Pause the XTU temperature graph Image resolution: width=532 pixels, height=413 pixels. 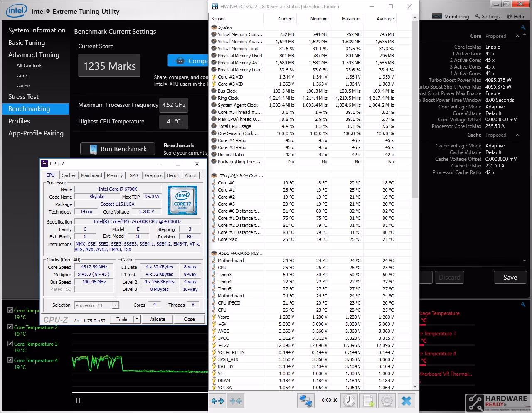pos(78,401)
